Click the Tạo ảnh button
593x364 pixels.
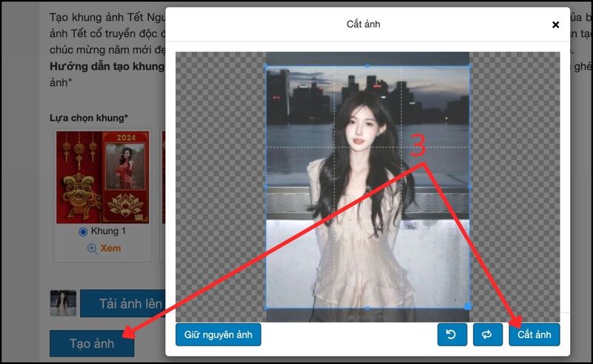coord(92,343)
